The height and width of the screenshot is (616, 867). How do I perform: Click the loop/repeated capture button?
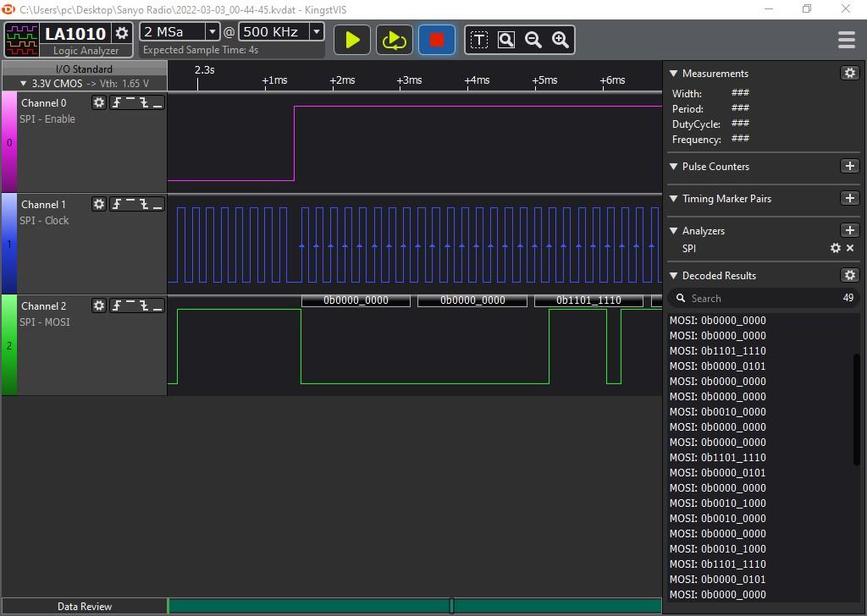pos(394,40)
